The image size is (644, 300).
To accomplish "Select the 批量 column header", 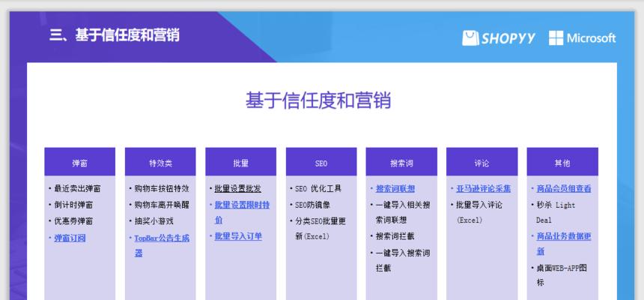I will 240,162.
